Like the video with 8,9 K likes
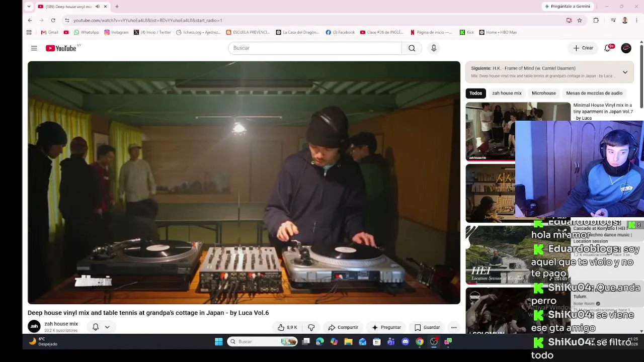This screenshot has width=644, height=362. point(287,327)
